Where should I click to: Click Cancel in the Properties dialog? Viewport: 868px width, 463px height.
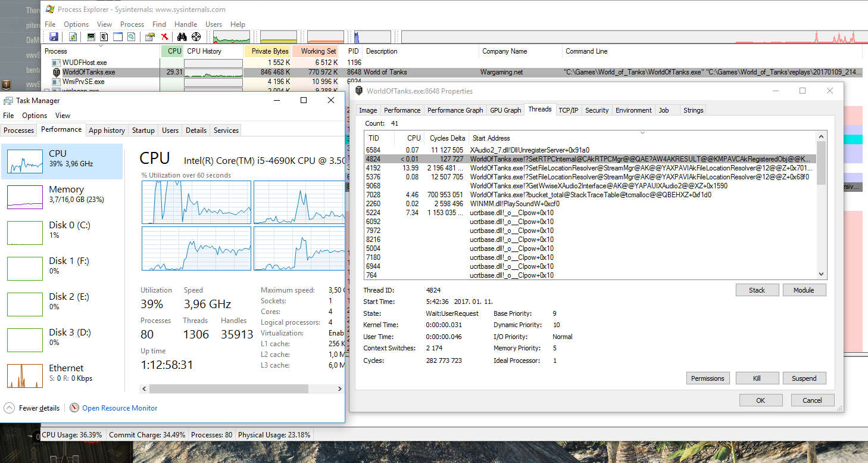tap(812, 400)
